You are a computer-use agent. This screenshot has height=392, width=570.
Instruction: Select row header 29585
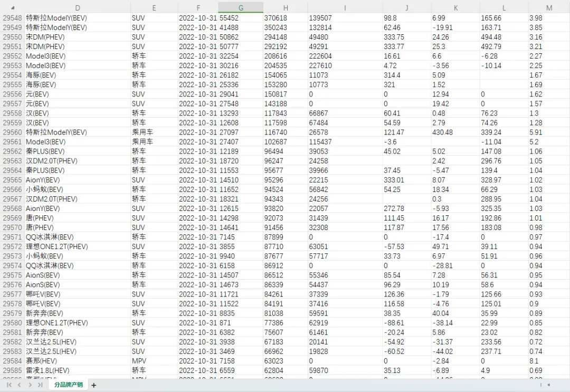(x=12, y=370)
